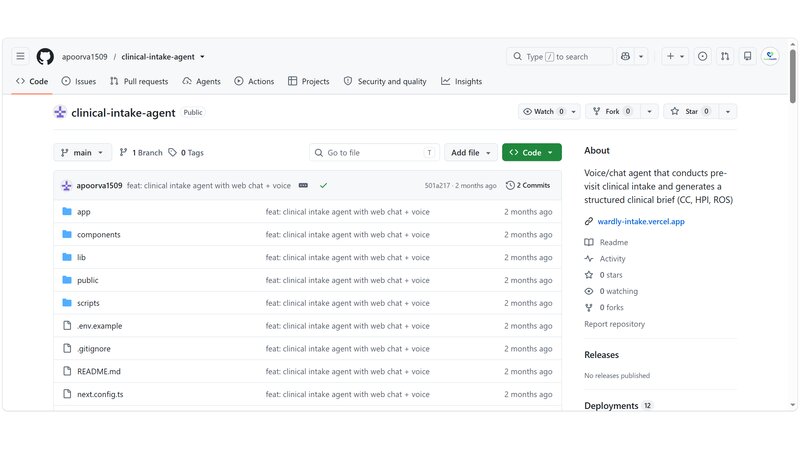This screenshot has height=450, width=800.
Task: Open the Actions tab
Action: [254, 82]
